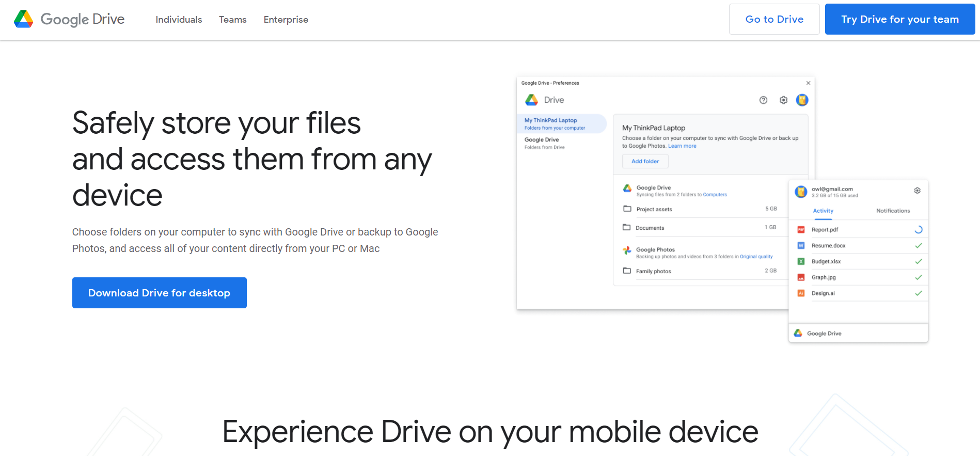Open the settings gear in Drive Preferences header
Screen dimensions: 980x456
783,100
